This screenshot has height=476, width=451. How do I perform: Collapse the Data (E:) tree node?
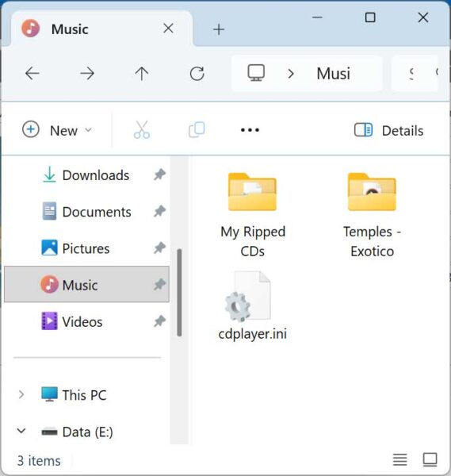tap(21, 431)
